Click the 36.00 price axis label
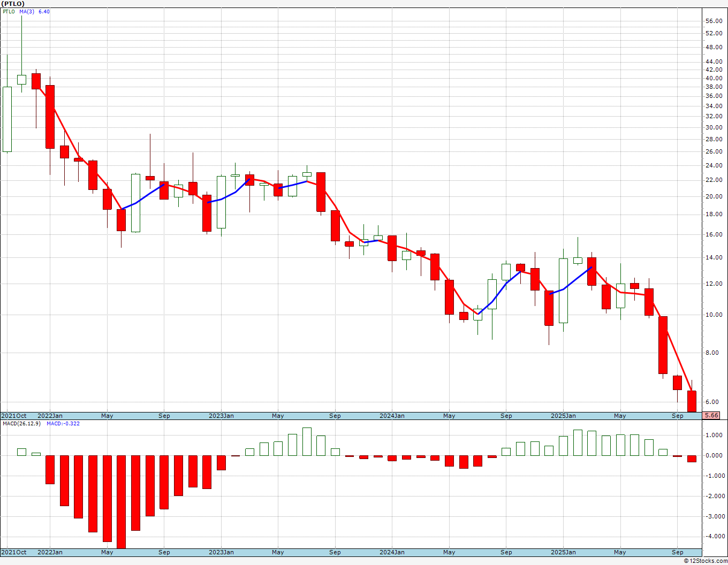Viewport: 728px width, 565px height. point(714,96)
